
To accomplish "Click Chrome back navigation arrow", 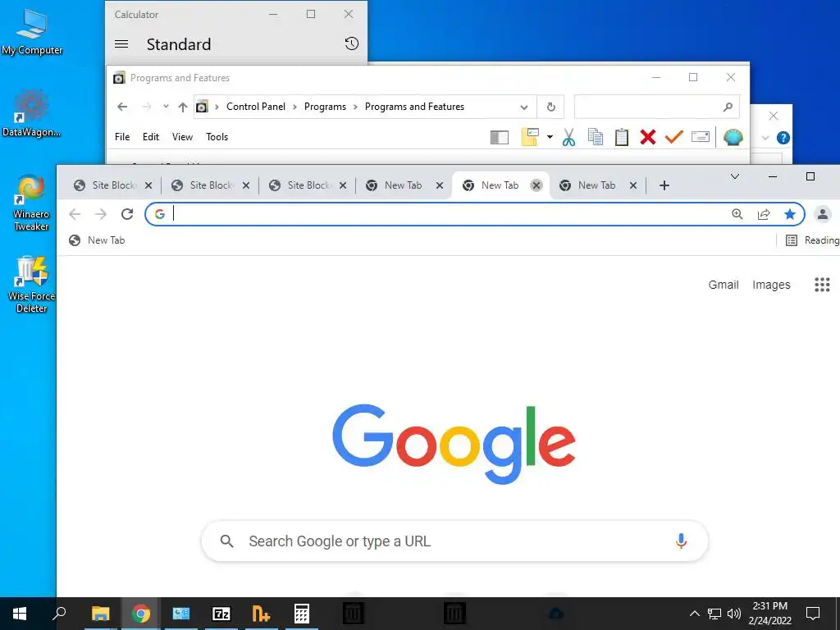I will click(75, 214).
